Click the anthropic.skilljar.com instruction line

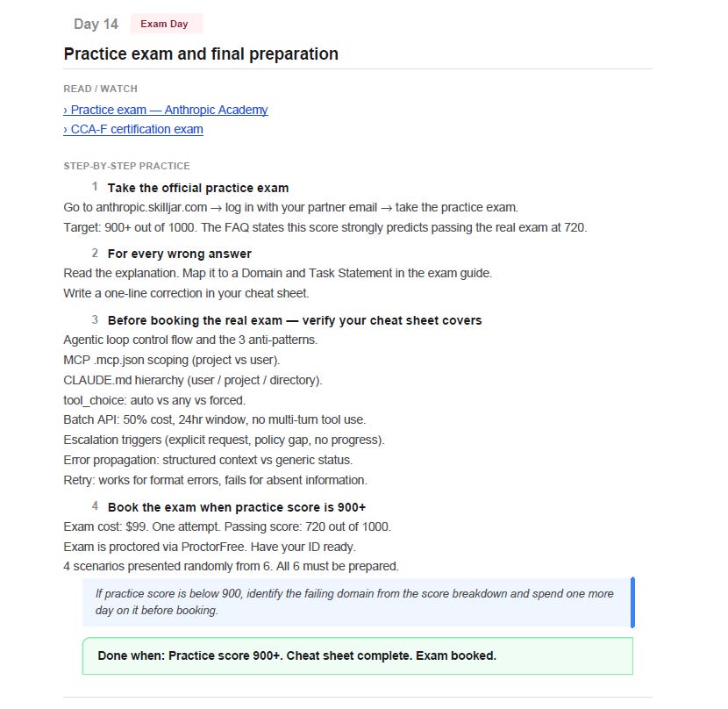point(290,208)
